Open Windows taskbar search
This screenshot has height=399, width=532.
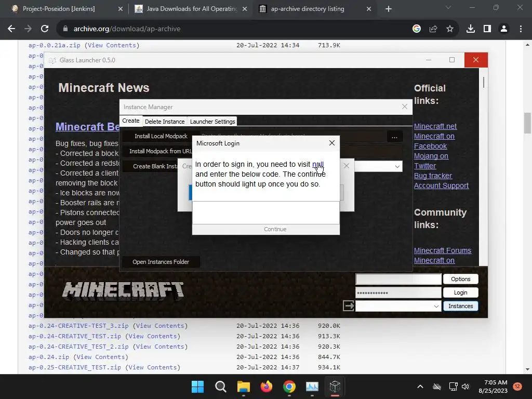[x=220, y=387]
